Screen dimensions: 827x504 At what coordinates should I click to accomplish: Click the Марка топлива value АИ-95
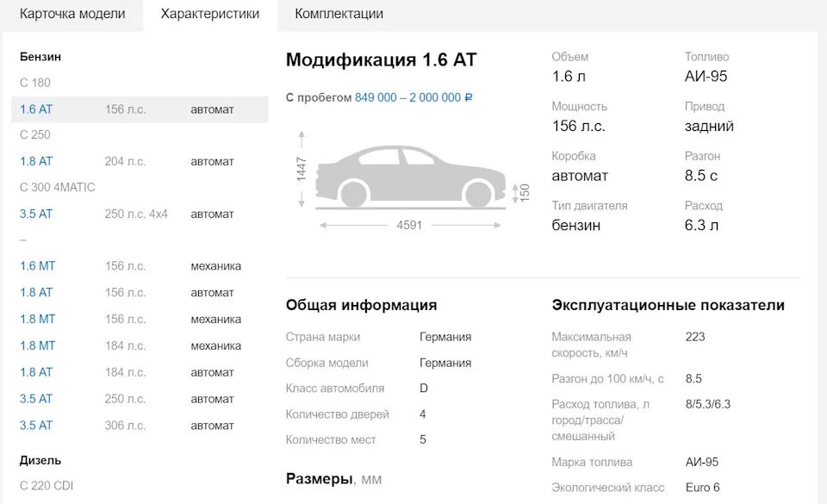pyautogui.click(x=702, y=462)
